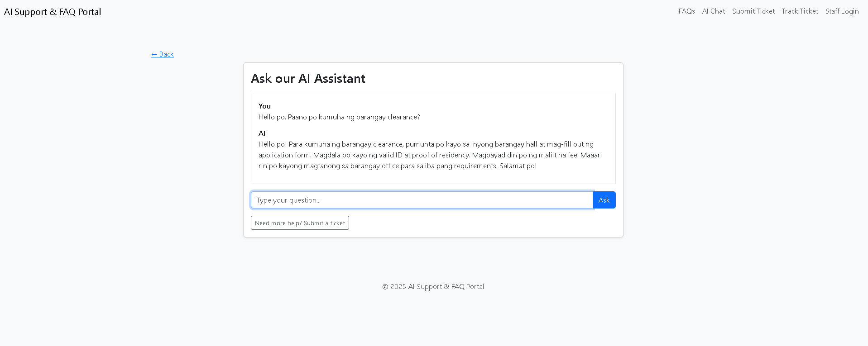Screen dimensions: 868x346
Task: Navigate to Track Ticket
Action: coord(800,11)
